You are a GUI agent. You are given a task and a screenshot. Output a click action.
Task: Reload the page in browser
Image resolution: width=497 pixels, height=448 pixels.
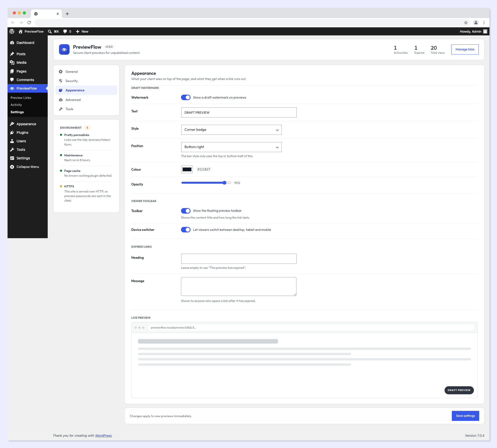(29, 23)
